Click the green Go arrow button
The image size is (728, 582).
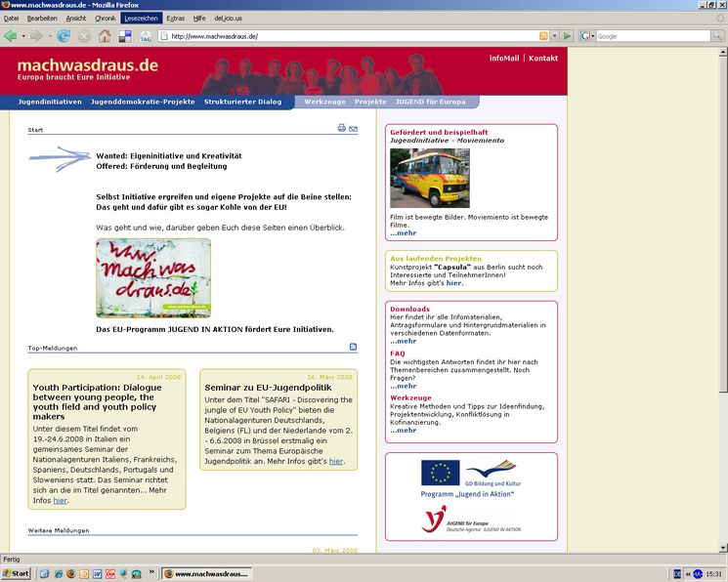567,36
